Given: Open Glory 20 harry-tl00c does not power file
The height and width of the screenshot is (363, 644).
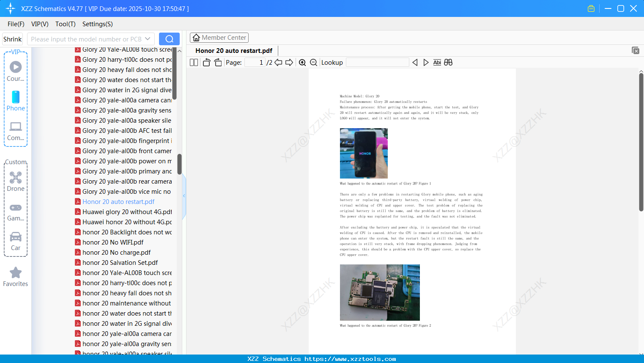Looking at the screenshot, I should click(123, 60).
